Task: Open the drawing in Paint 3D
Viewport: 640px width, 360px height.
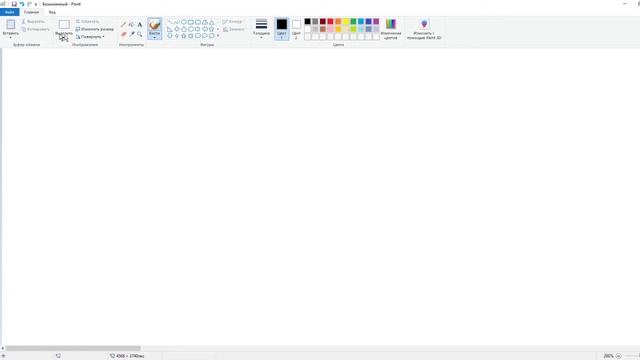Action: (x=424, y=29)
